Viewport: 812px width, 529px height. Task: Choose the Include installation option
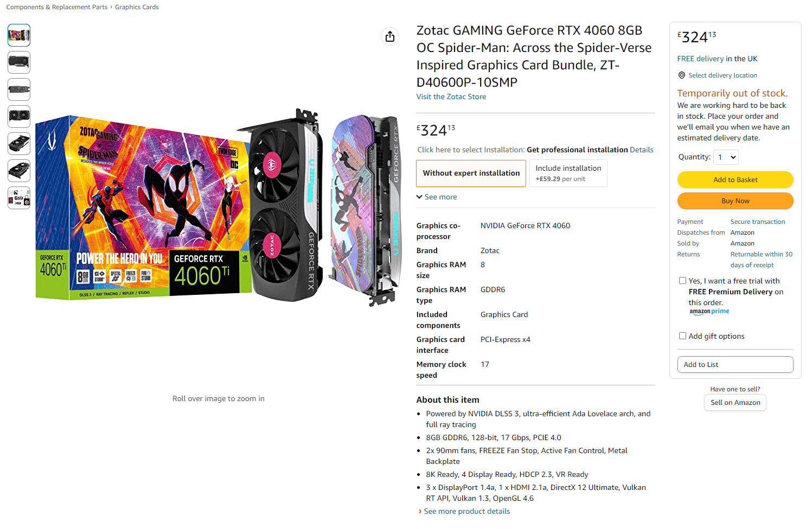click(568, 173)
